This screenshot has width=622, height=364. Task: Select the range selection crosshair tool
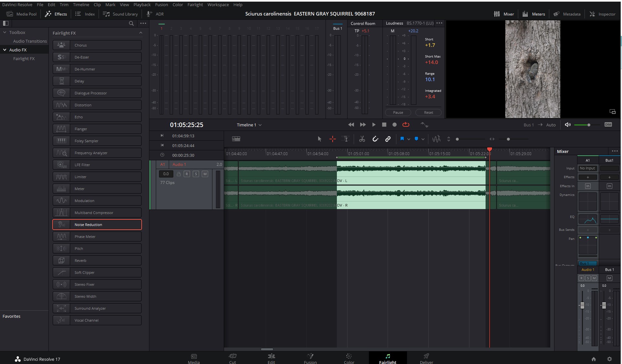pos(332,139)
